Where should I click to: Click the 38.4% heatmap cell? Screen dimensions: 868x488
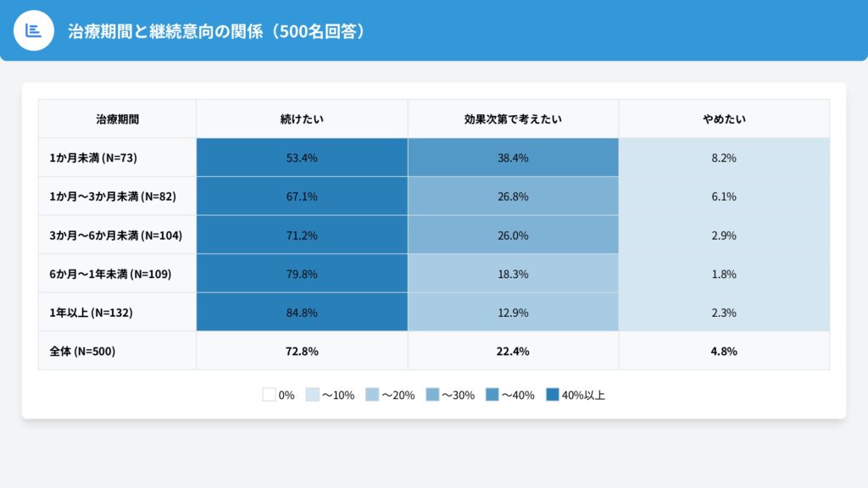click(513, 158)
